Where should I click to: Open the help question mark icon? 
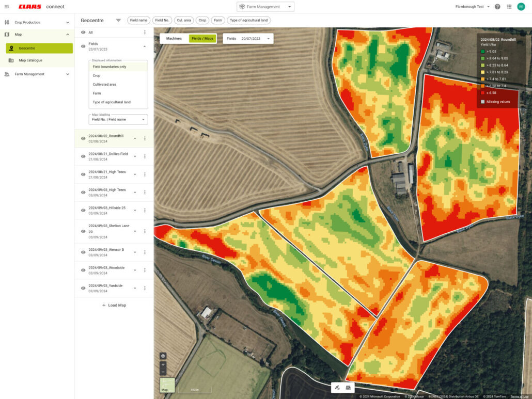[x=497, y=7]
